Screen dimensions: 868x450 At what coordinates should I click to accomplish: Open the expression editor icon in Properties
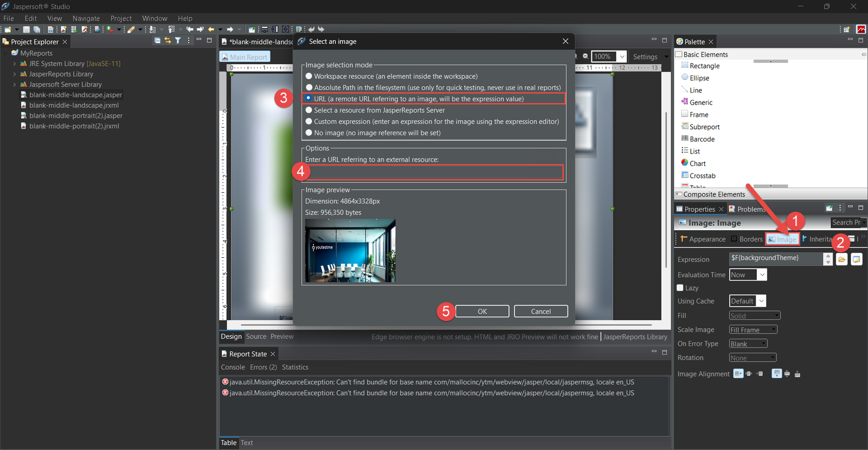856,259
